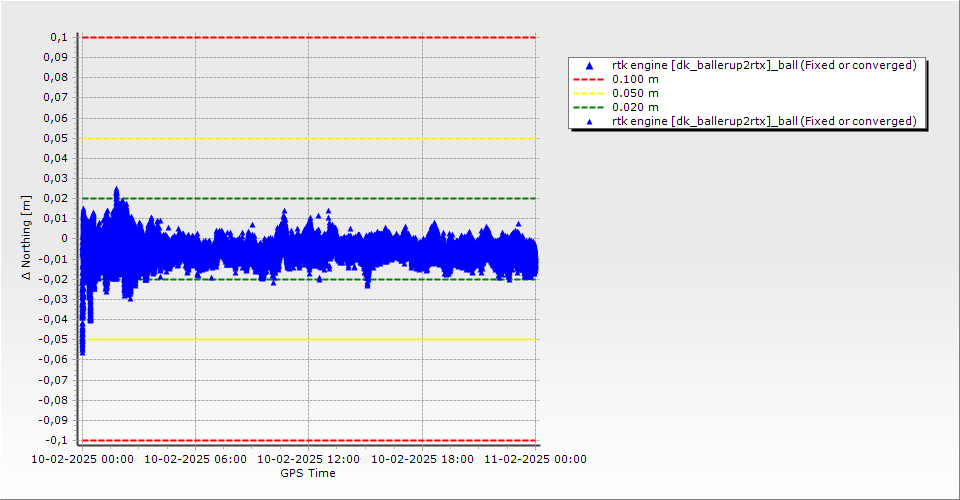This screenshot has width=960, height=500.
Task: Click the positive '0,04' y-axis label
Action: [x=56, y=159]
